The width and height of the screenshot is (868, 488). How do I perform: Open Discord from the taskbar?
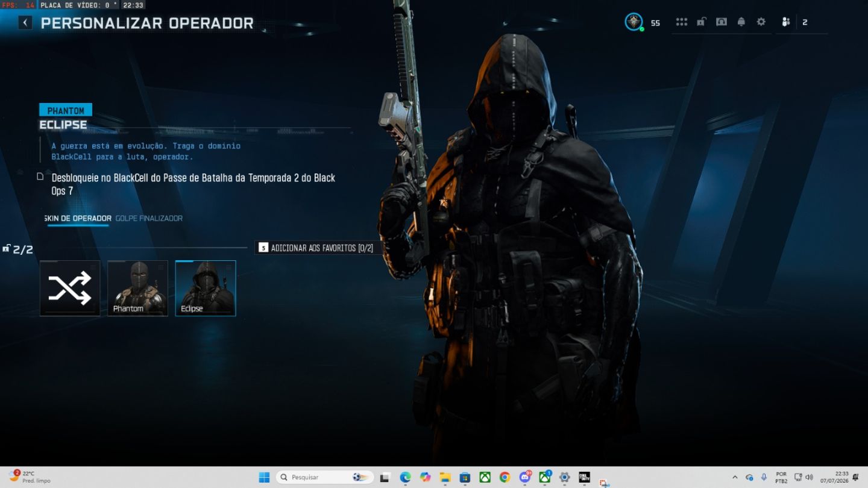point(525,477)
